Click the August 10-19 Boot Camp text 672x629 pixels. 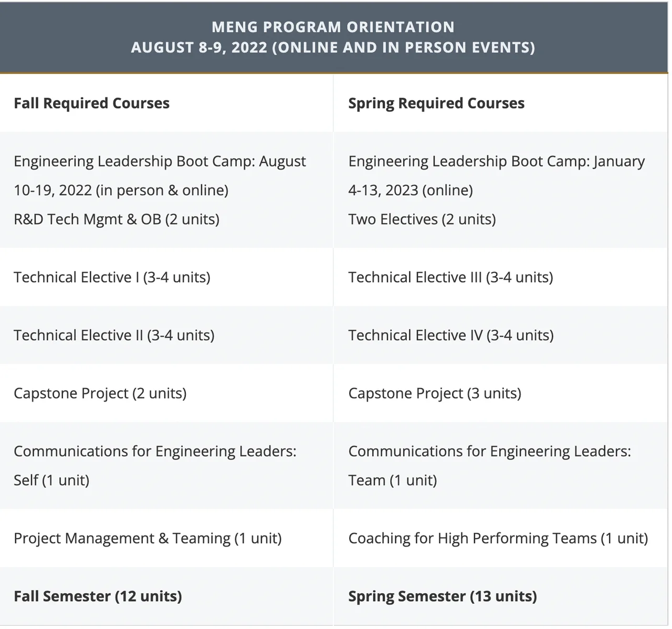(x=160, y=175)
